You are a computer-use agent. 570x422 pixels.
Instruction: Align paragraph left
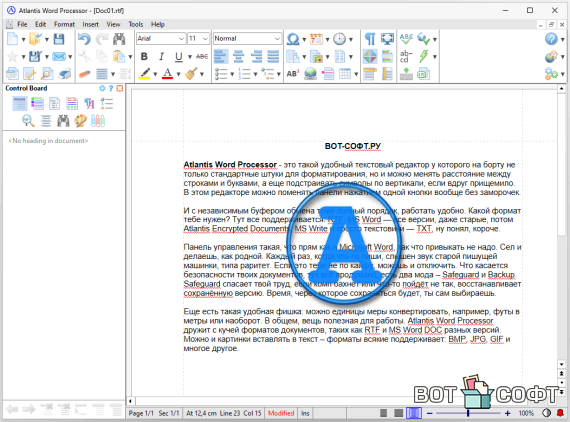221,56
